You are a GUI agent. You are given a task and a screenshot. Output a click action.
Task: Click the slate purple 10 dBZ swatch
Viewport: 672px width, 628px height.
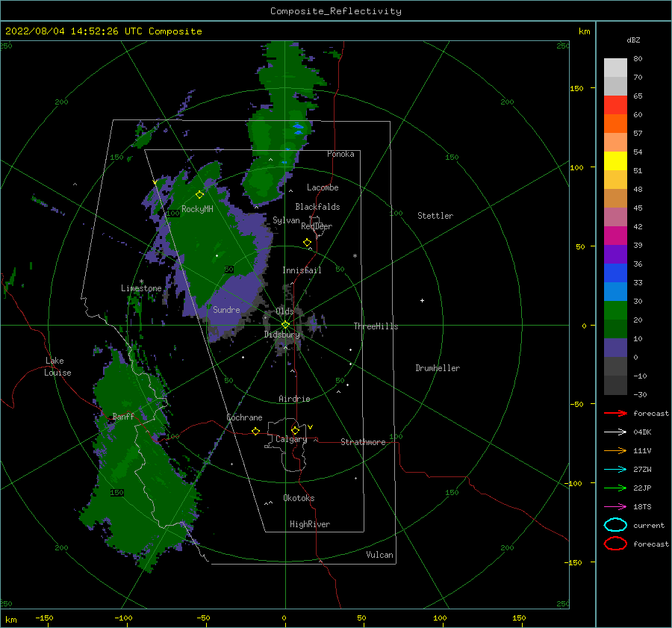[615, 347]
